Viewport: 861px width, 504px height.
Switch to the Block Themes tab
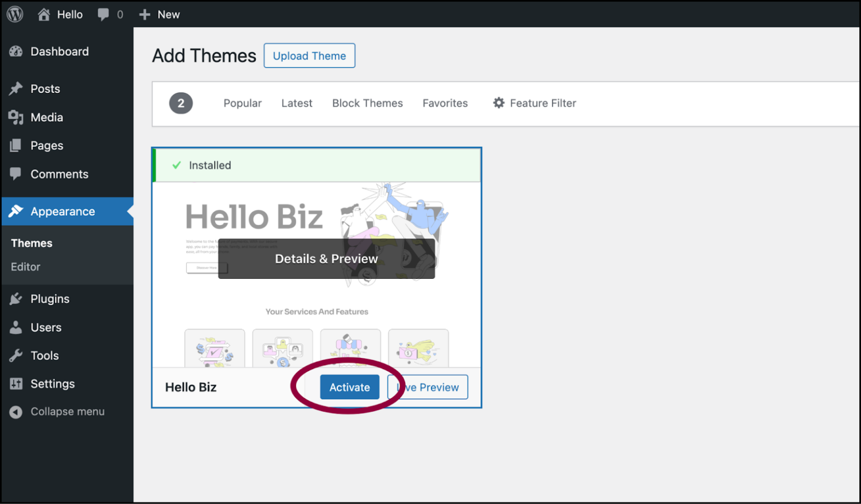click(367, 103)
